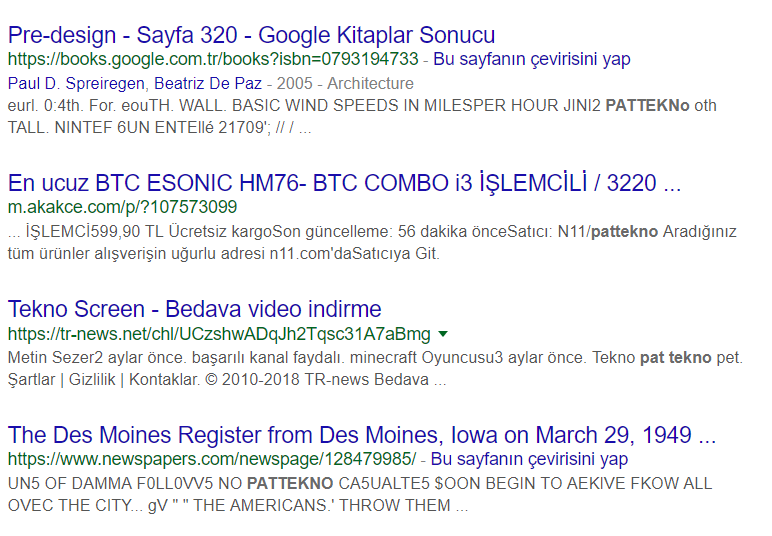Click bold "PATTEKNo" in the Pre-design snippet
The height and width of the screenshot is (536, 772).
click(x=647, y=106)
